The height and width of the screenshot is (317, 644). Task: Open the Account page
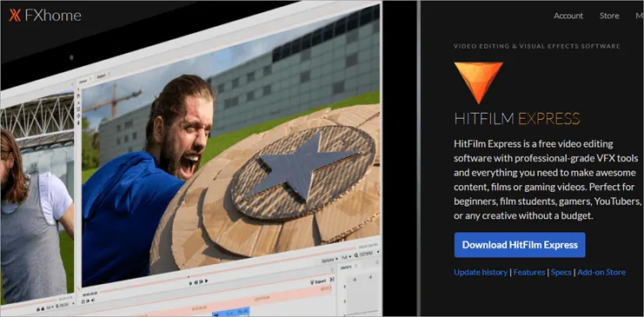coord(568,16)
